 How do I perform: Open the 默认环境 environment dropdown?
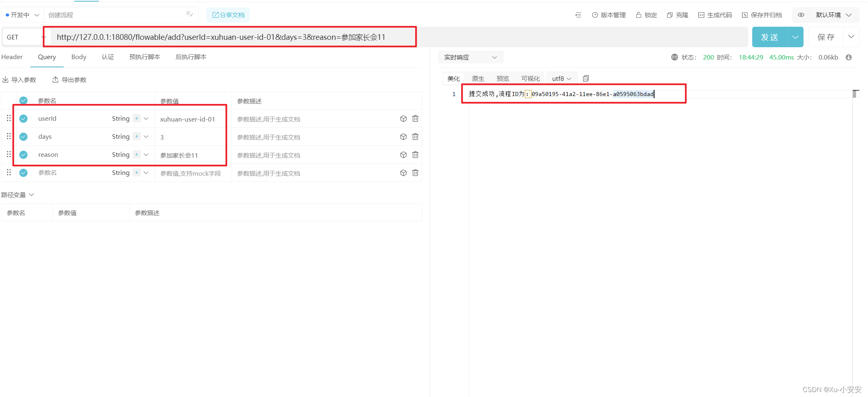[x=834, y=15]
